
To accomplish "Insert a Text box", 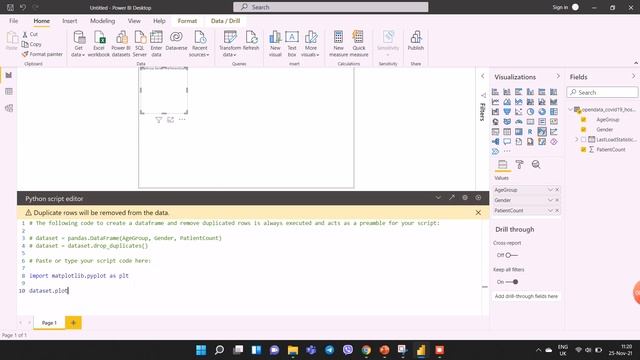I will click(x=292, y=44).
